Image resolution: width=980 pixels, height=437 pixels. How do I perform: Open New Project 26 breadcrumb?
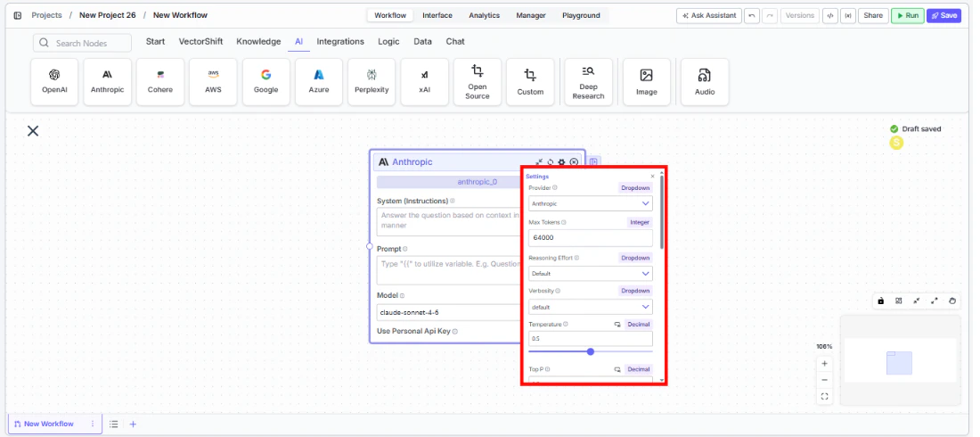tap(108, 16)
